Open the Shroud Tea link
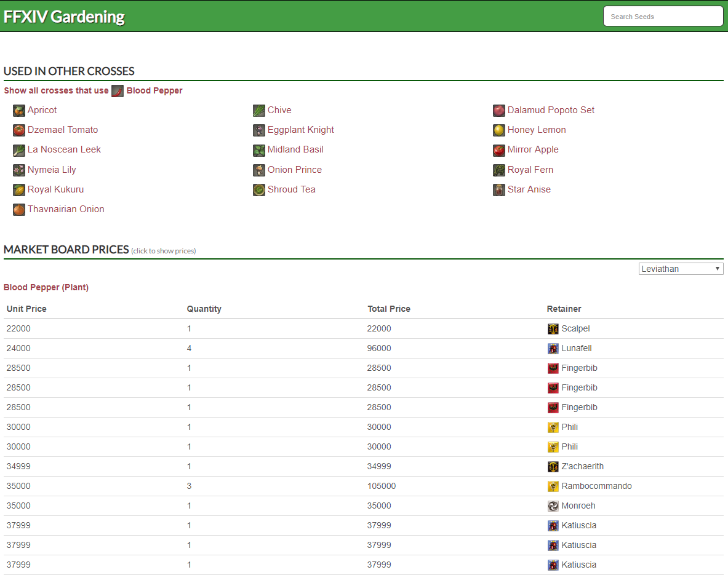The width and height of the screenshot is (728, 575). click(x=292, y=189)
